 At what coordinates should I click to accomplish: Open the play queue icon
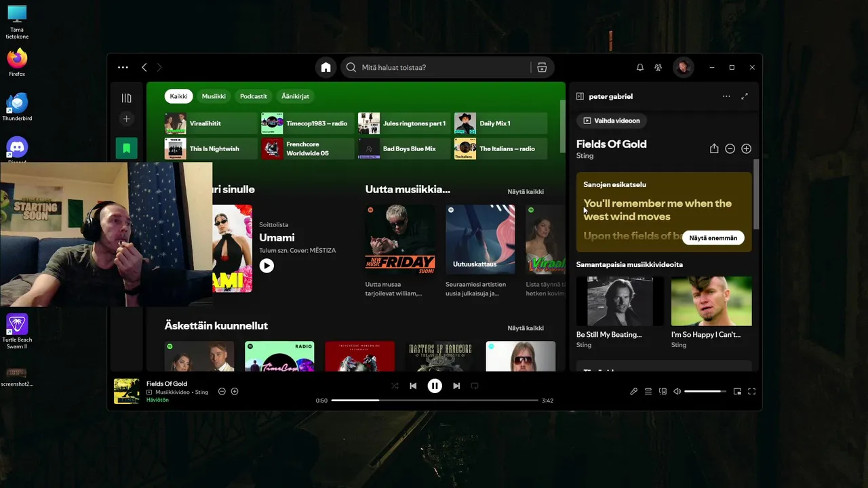tap(648, 391)
